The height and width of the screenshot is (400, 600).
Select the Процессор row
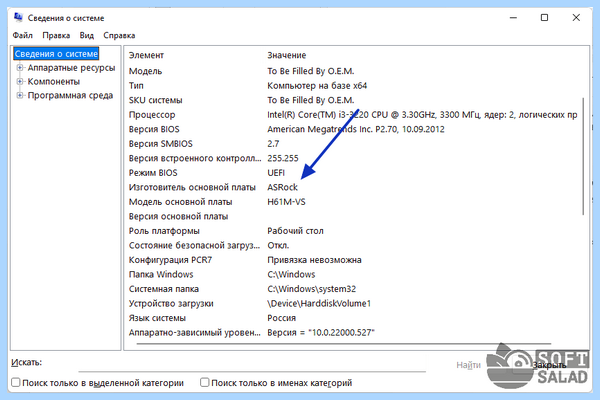tap(353, 115)
